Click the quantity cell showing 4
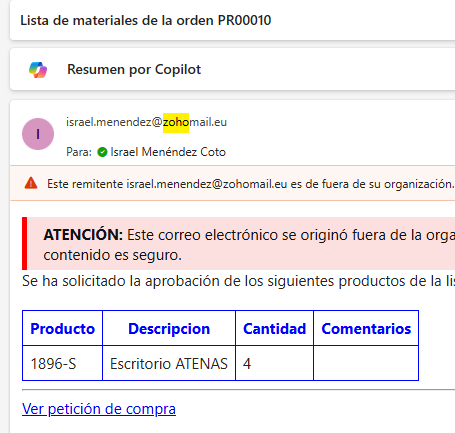Screen dimensions: 455x433 274,363
